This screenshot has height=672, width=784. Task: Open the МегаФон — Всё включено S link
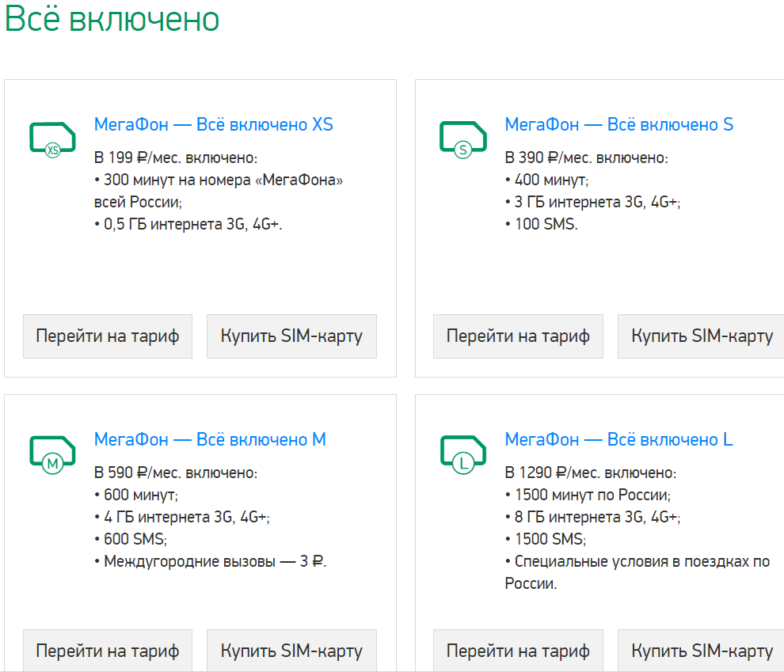tap(619, 124)
